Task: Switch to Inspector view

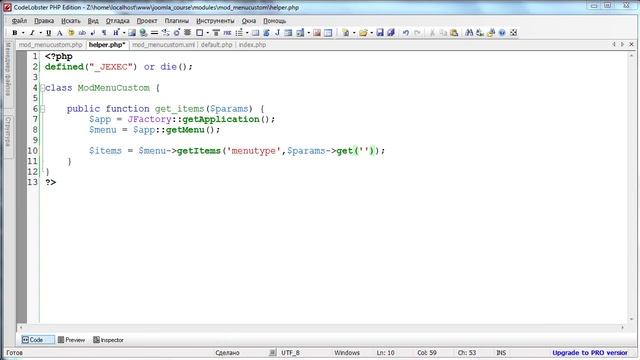Action: point(108,340)
